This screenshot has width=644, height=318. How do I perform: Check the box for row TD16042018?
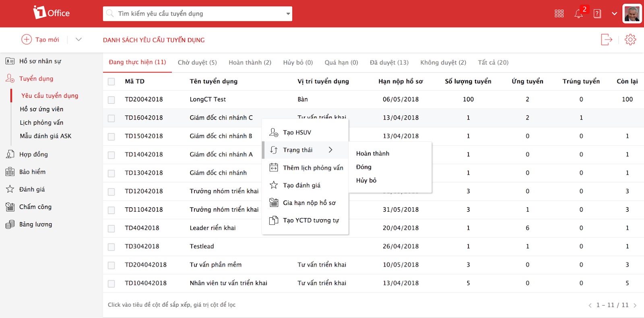(x=111, y=118)
